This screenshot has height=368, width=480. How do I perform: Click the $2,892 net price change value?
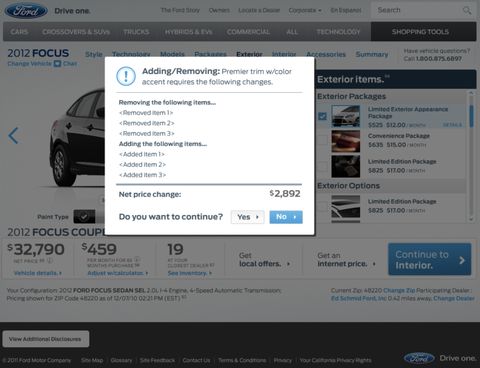(x=285, y=194)
